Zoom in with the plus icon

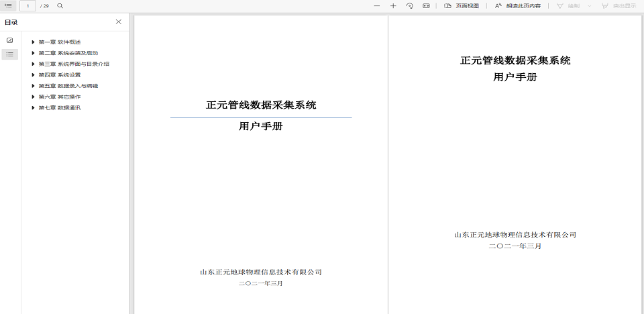[393, 5]
